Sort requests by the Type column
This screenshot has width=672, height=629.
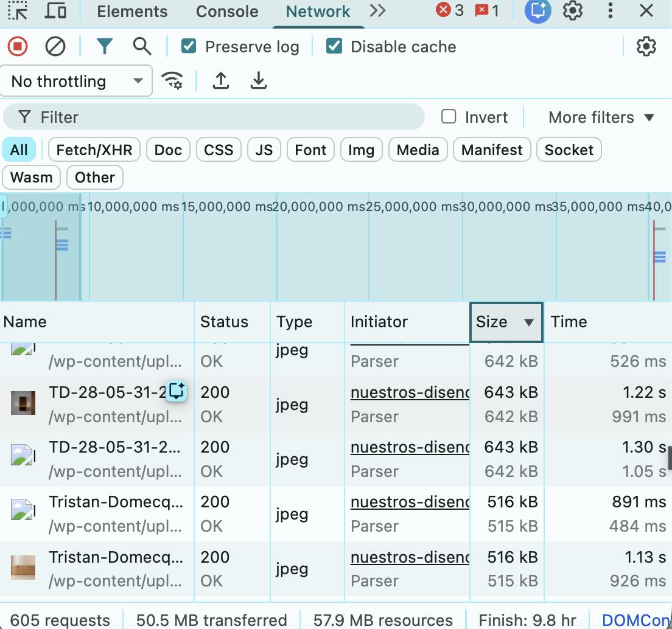point(307,322)
